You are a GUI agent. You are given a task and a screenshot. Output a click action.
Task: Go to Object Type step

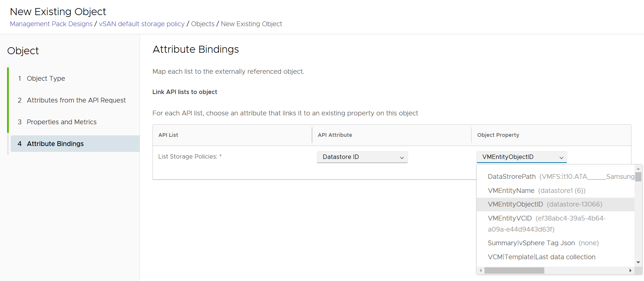[x=46, y=79]
